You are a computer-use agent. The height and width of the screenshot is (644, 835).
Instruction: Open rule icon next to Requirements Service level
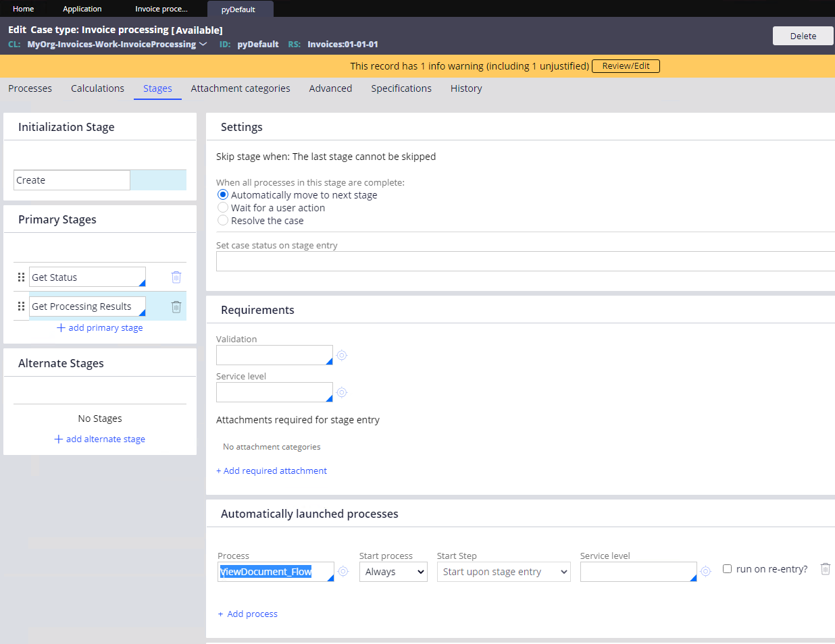click(x=342, y=392)
